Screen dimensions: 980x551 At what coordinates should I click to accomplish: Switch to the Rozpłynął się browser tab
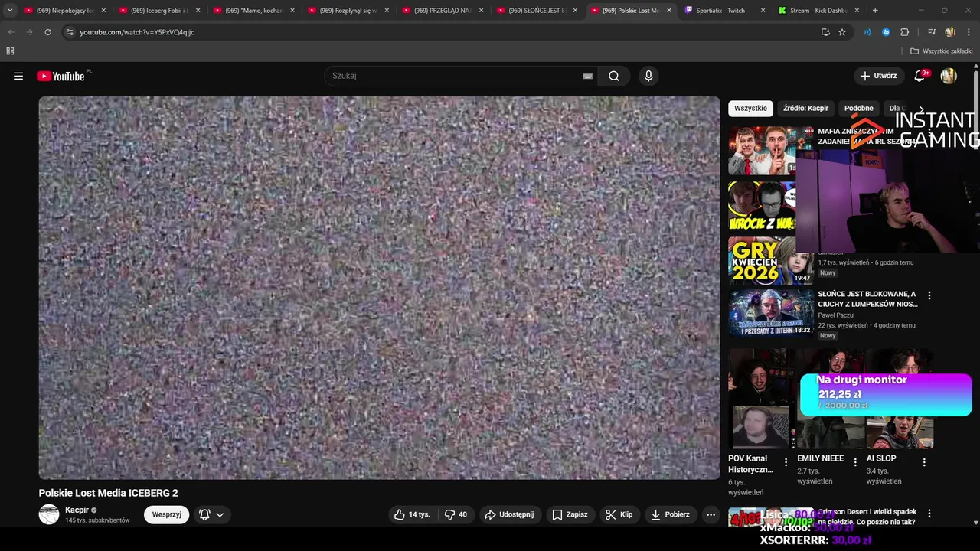point(348,11)
